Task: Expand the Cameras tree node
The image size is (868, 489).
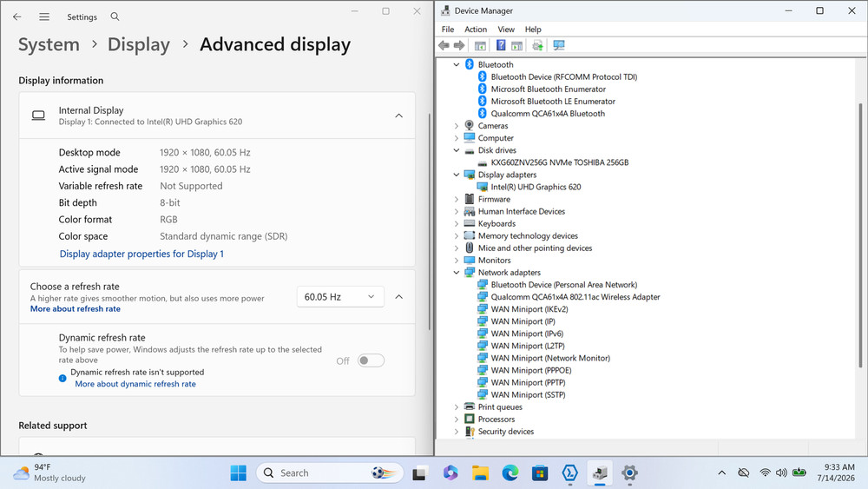Action: point(457,126)
